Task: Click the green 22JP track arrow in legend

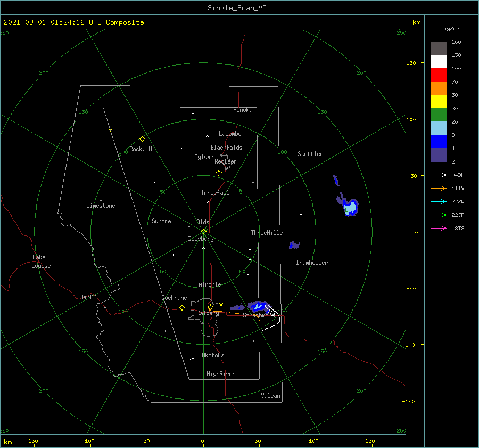Action: tap(439, 215)
